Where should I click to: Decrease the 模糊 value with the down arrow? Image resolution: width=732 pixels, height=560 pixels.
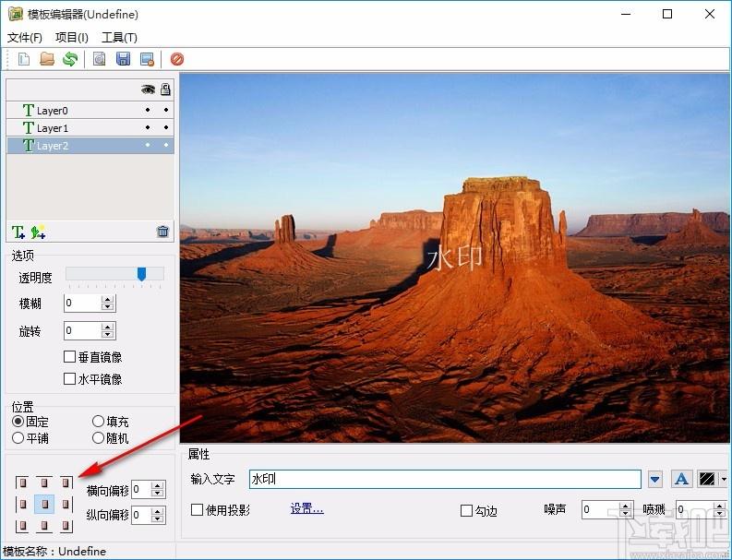coord(108,307)
